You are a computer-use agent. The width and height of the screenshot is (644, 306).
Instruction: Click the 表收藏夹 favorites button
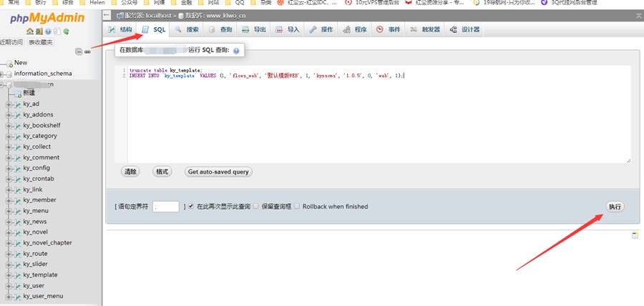coord(40,42)
